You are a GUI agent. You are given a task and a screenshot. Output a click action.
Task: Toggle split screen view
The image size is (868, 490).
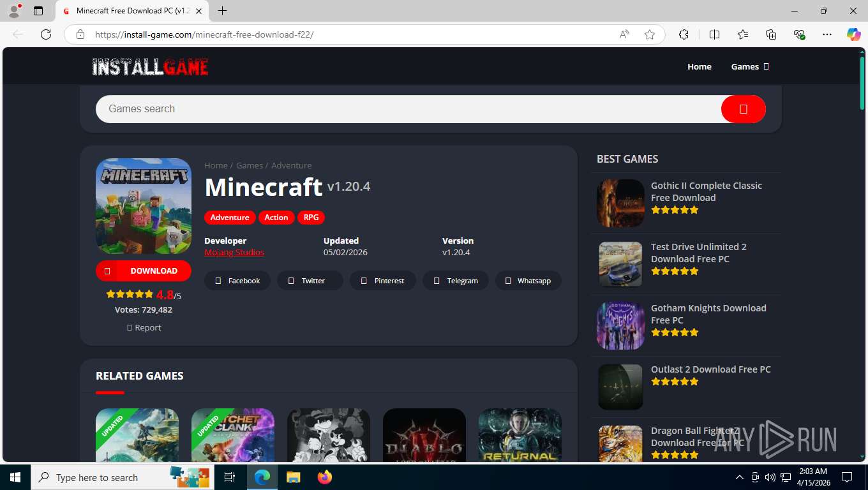pyautogui.click(x=714, y=34)
